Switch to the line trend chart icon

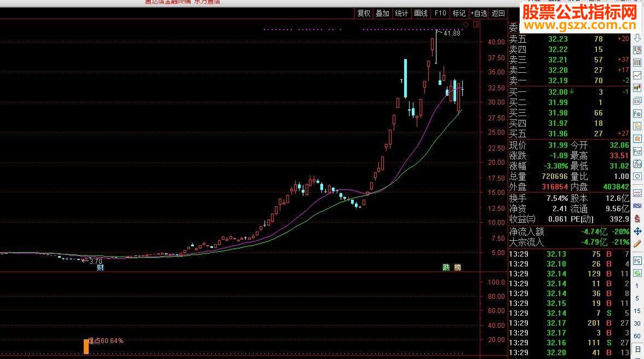tap(637, 76)
